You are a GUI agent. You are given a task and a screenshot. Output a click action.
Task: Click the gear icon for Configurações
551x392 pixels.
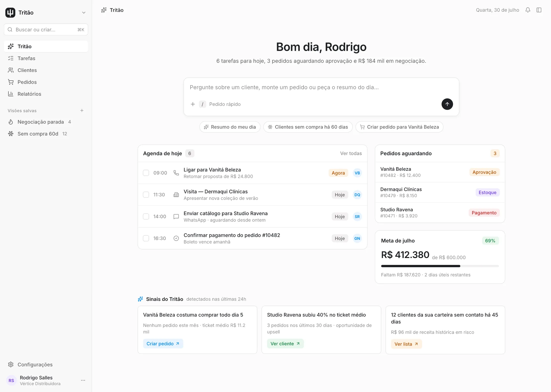(x=10, y=364)
